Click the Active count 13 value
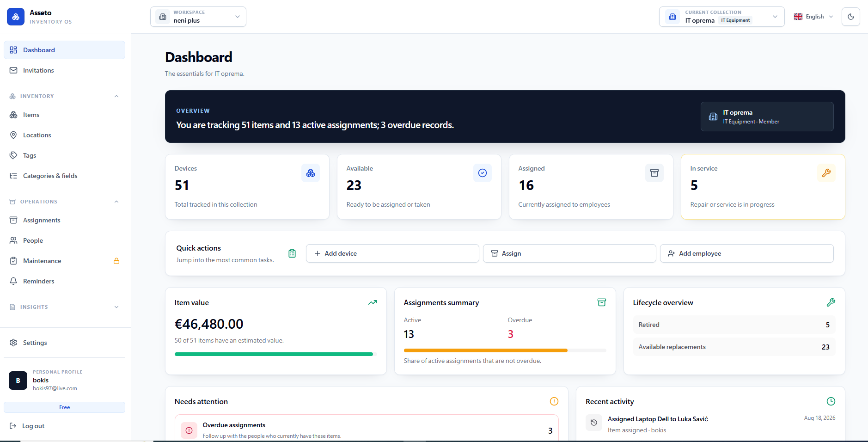Screen dimensions: 868x442 coord(409,334)
